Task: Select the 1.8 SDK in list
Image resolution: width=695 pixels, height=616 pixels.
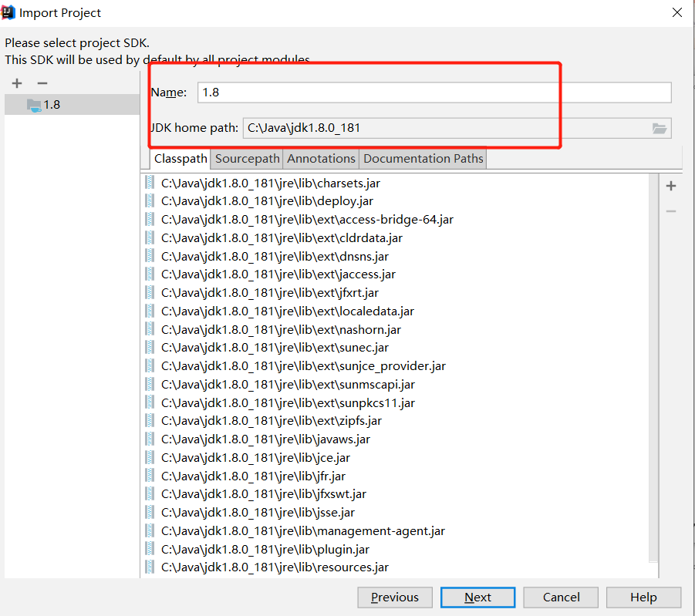Action: [72, 105]
